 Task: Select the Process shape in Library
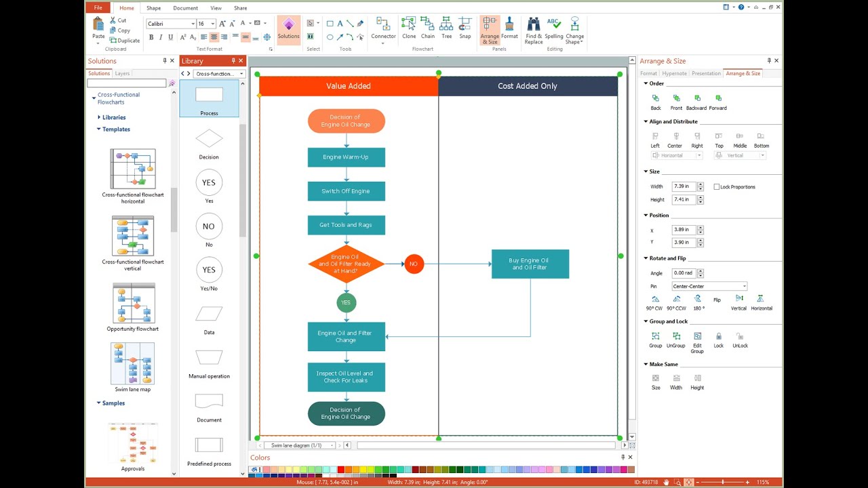(209, 99)
